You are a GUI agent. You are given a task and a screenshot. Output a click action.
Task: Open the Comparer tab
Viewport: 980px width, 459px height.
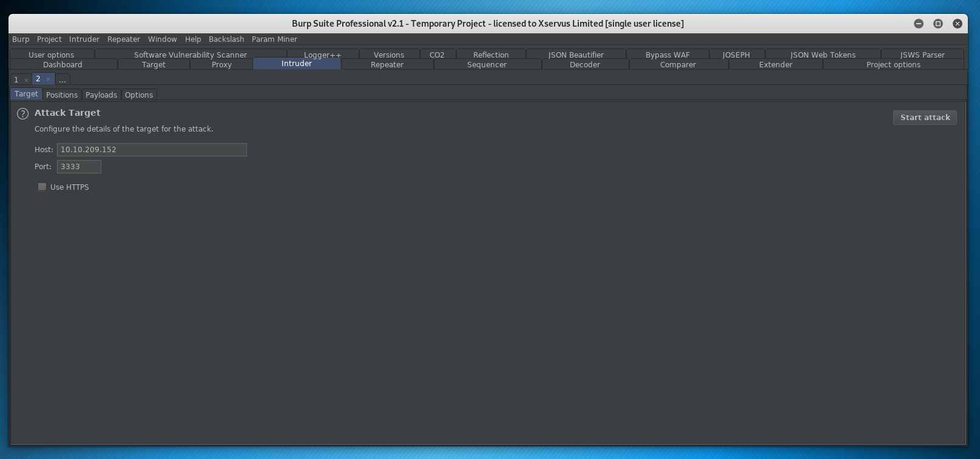[678, 65]
